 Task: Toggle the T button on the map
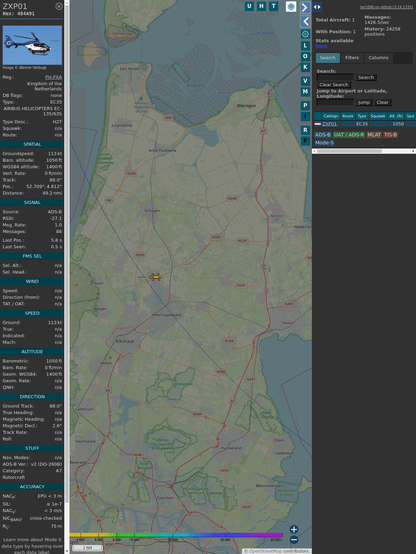coord(273,6)
